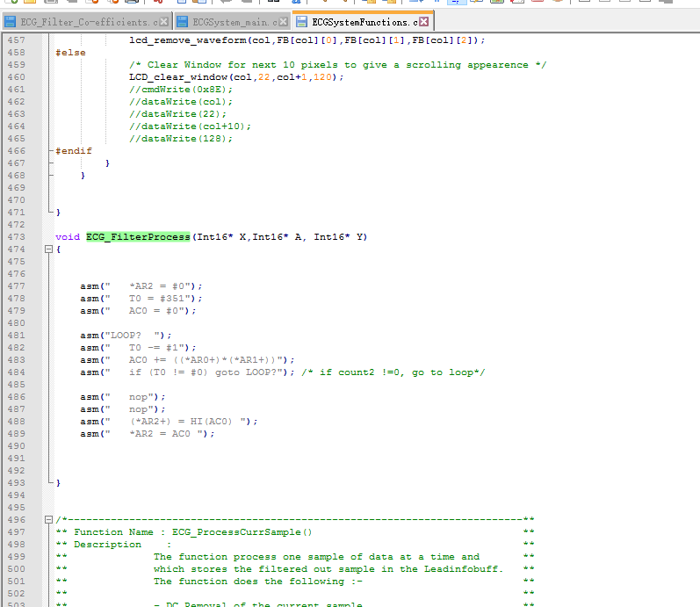This screenshot has width=700, height=607.
Task: Click the asm "T0 -= #1" line
Action: pyautogui.click(x=138, y=348)
